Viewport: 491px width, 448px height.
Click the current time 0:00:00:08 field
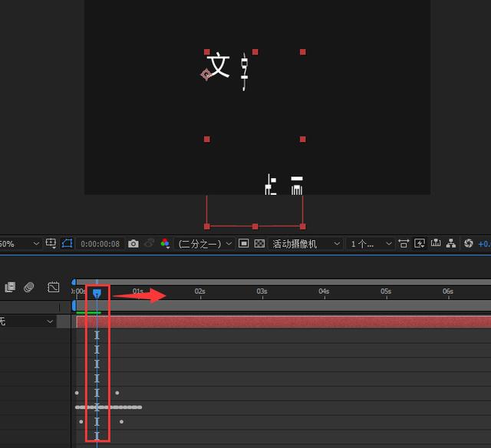pos(101,244)
